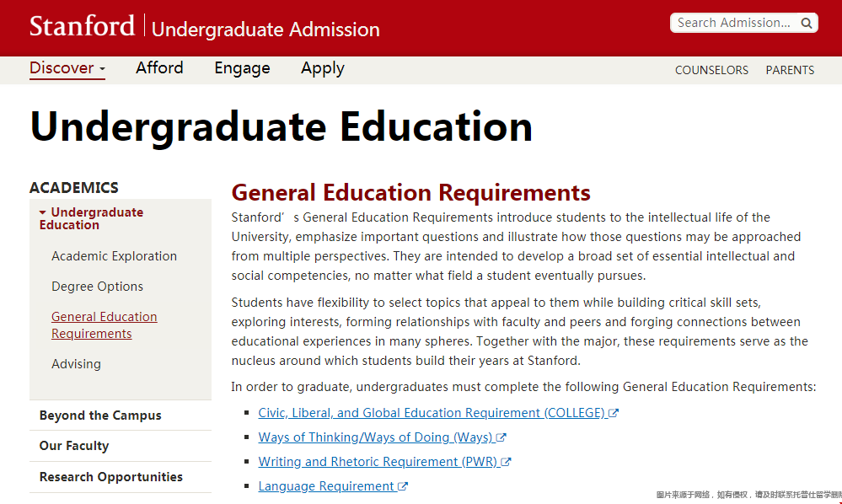
Task: Open the Engage menu item
Action: coord(242,68)
